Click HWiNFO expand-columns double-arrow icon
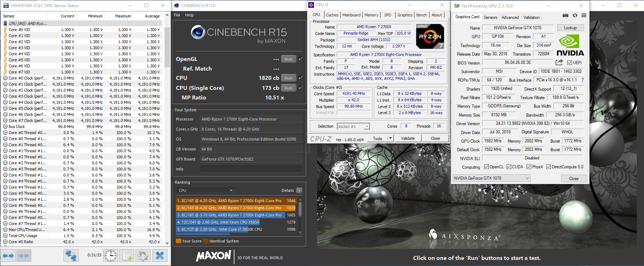644x266 pixels. pos(8,256)
